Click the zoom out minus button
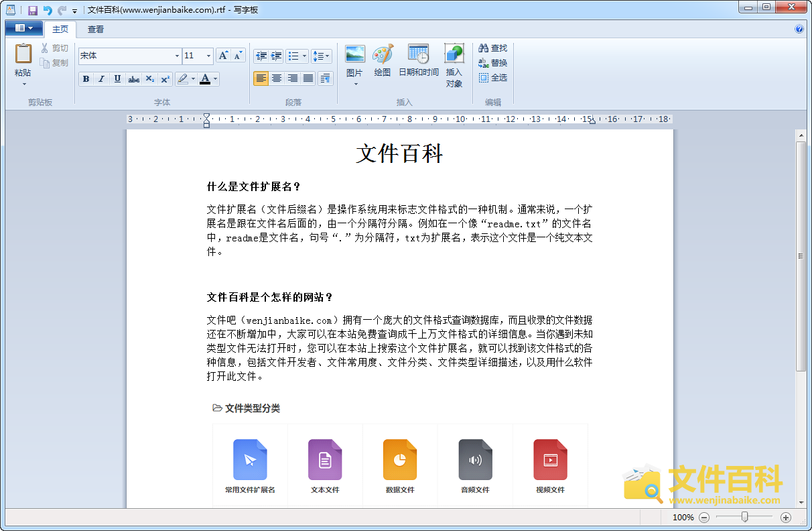 [704, 518]
